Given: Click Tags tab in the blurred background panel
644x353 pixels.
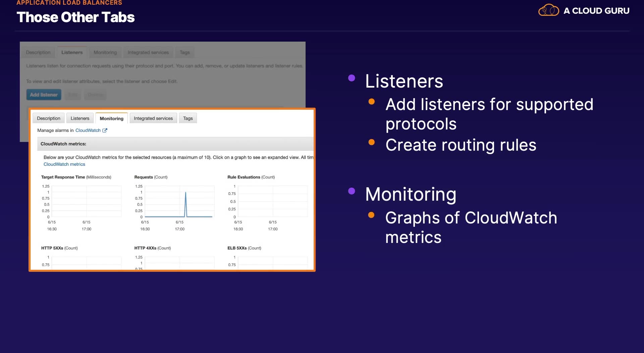Looking at the screenshot, I should coord(184,52).
